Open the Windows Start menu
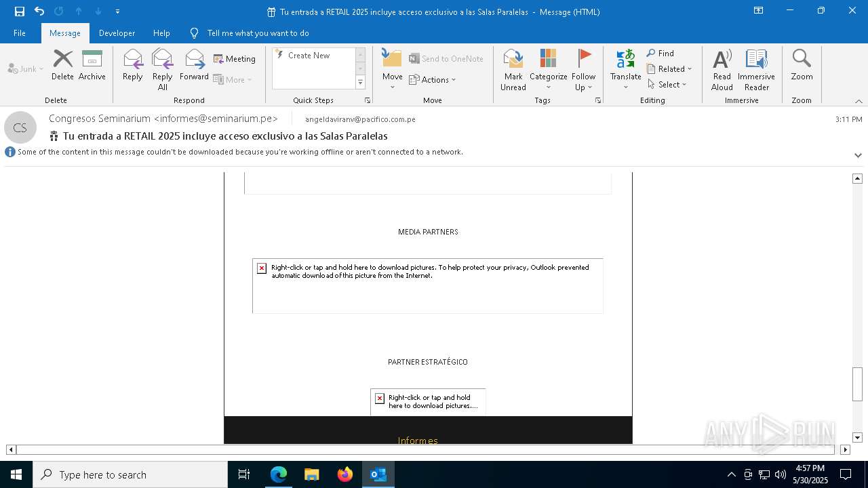868x488 pixels. pos(16,474)
